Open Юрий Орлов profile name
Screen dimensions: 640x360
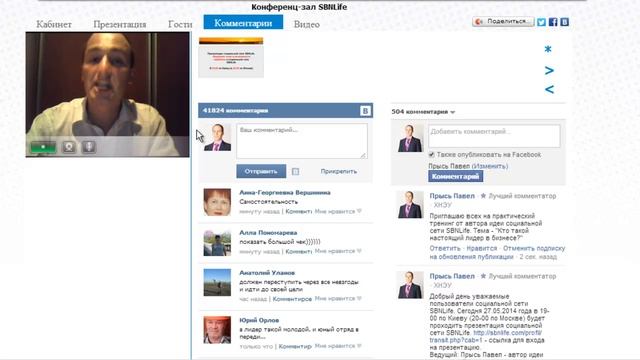point(259,320)
